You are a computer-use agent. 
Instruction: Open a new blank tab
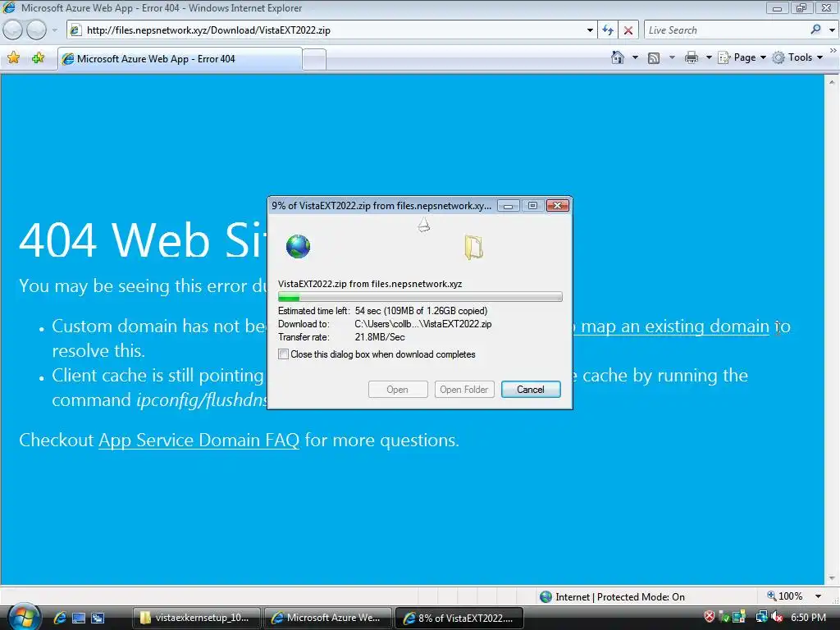point(314,59)
